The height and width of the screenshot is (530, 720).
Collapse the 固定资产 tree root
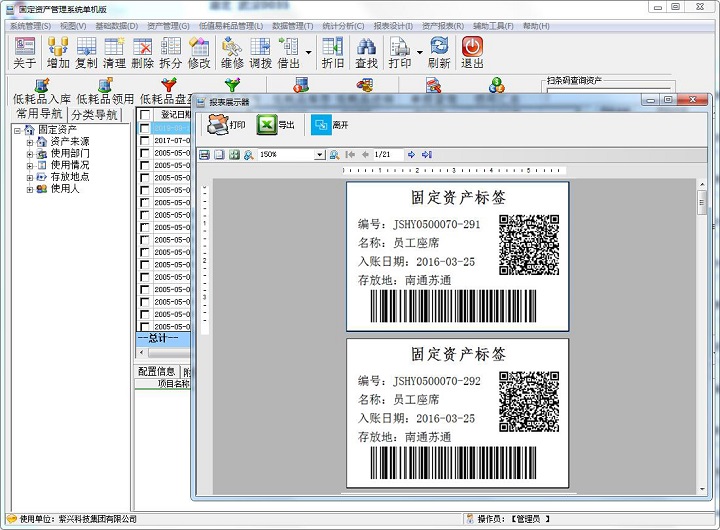[17, 130]
